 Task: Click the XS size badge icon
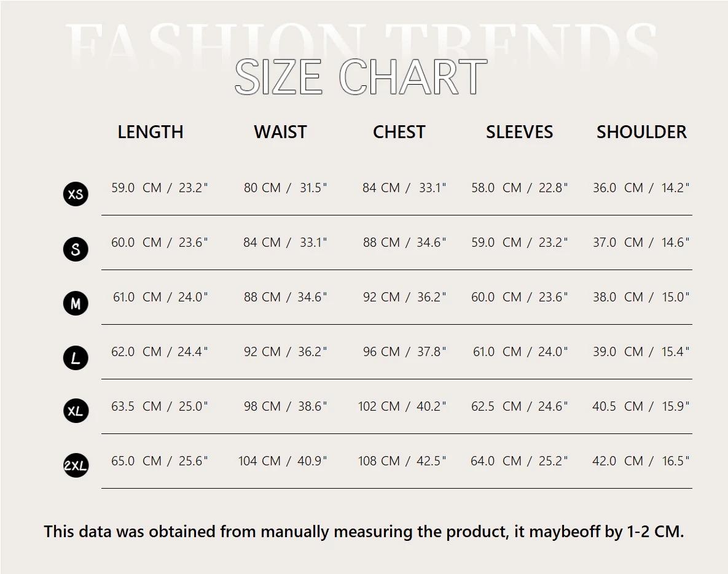point(76,194)
